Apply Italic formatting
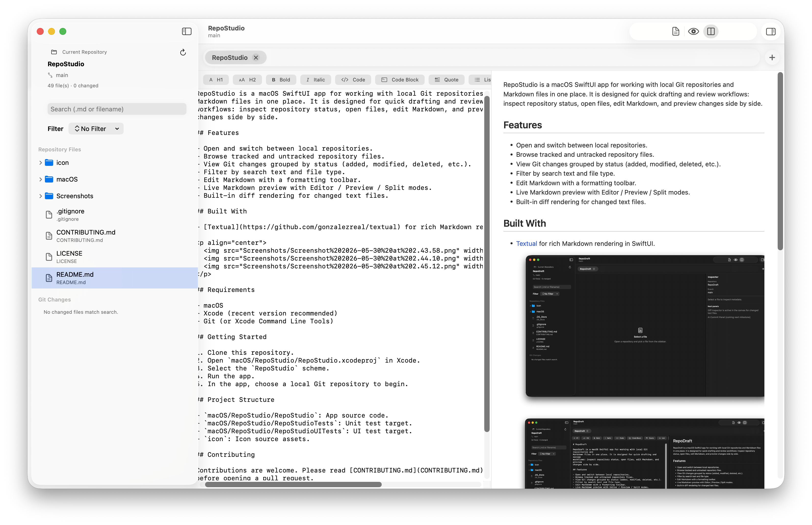Screen dimensions: 812x525 pyautogui.click(x=316, y=80)
